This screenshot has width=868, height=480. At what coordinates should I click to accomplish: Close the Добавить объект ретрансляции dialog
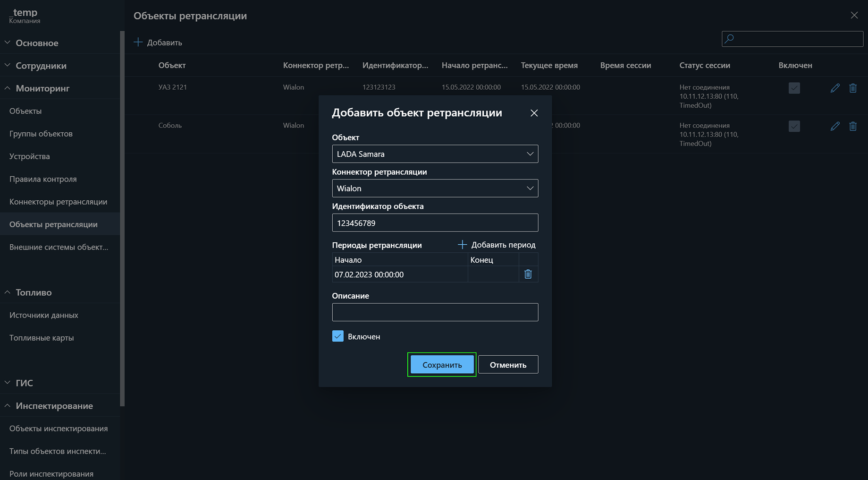(x=534, y=113)
